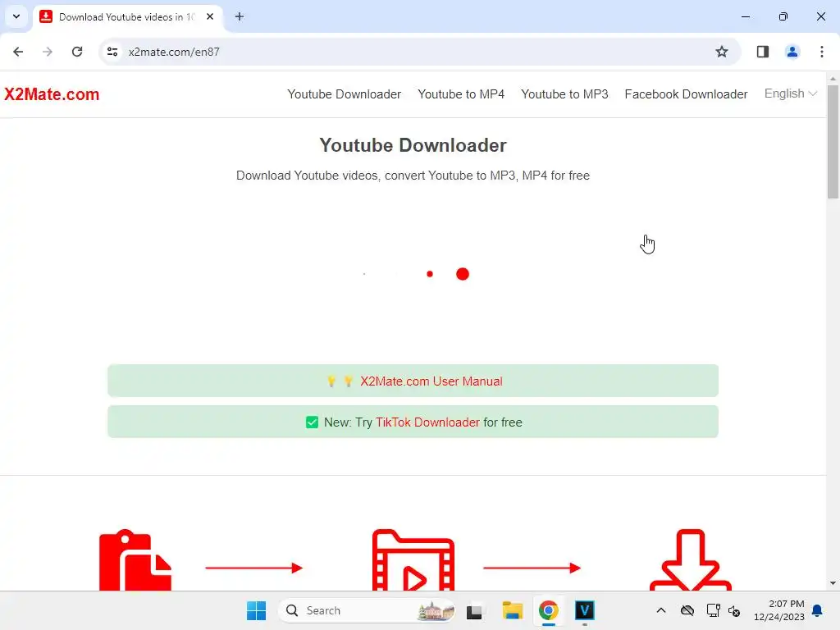Bookmark this page with the star

coord(722,52)
